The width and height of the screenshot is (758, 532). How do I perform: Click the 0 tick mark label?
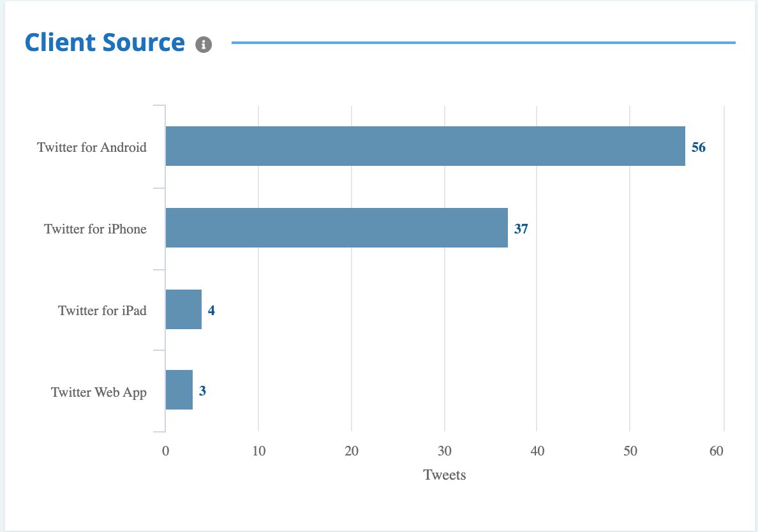click(x=167, y=451)
